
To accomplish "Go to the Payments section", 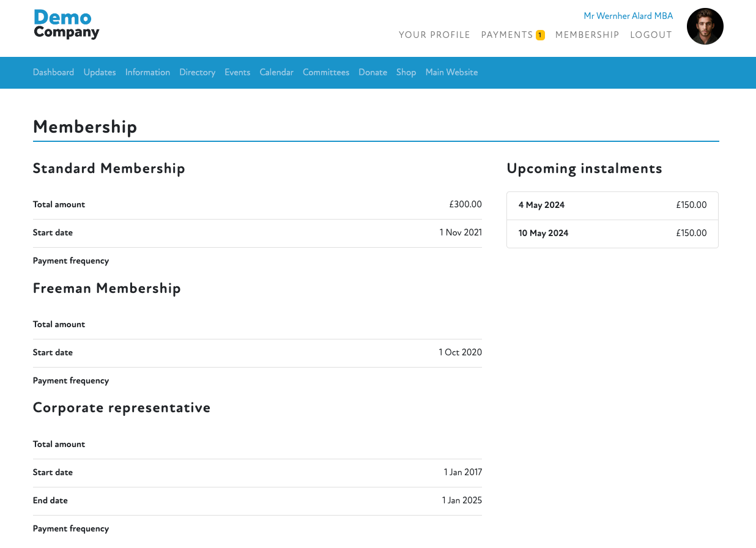I will [506, 35].
